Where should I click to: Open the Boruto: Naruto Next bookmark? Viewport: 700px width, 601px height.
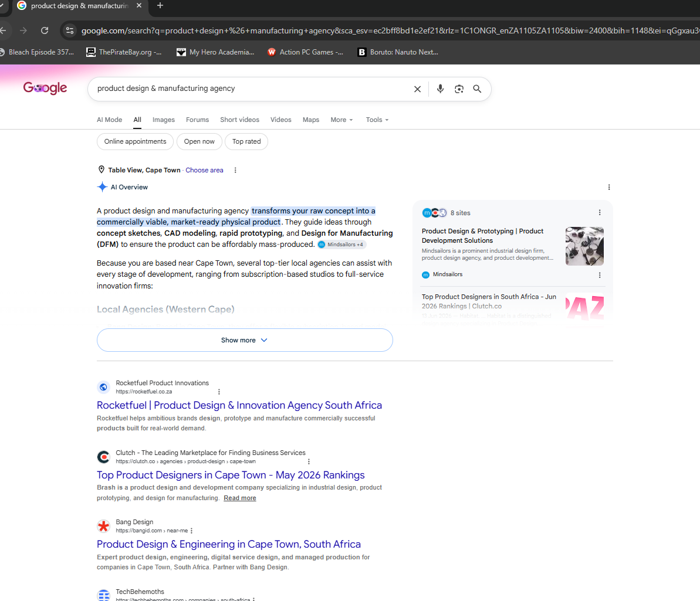pyautogui.click(x=398, y=52)
